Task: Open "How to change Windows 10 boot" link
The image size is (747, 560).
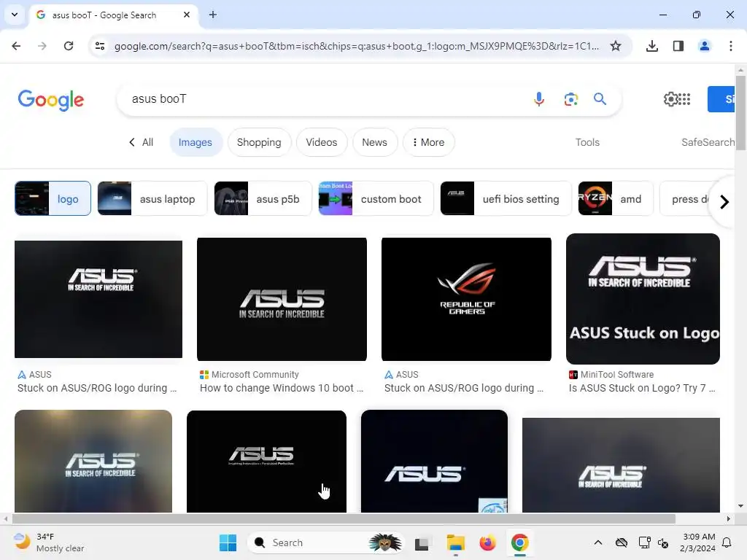Action: click(282, 388)
